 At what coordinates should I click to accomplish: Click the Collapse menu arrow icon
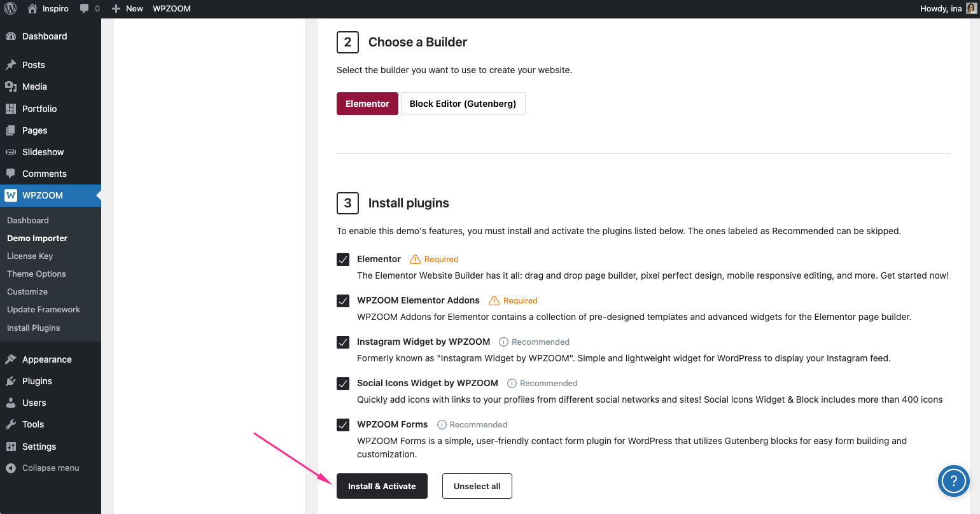11,468
